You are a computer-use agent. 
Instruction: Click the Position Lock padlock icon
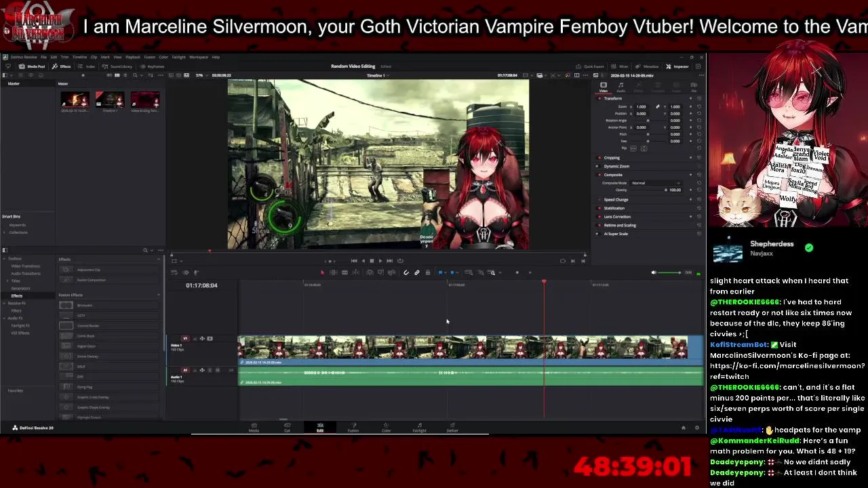[428, 272]
